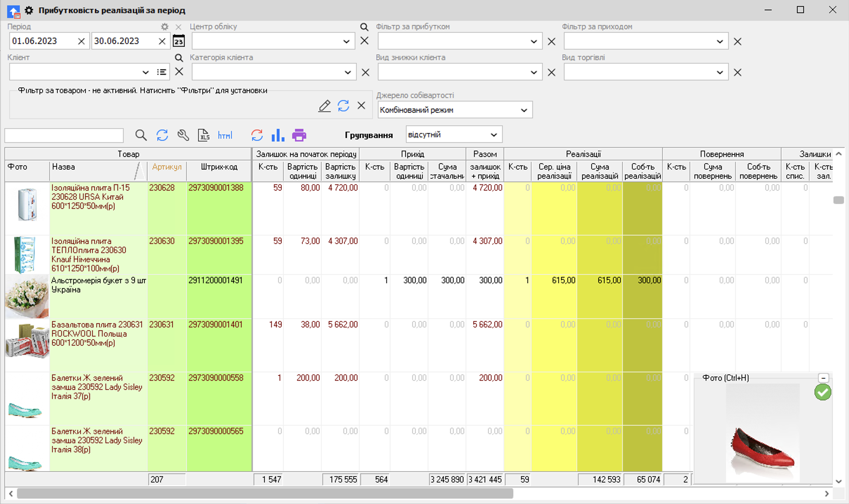Viewport: 849px width, 504px height.
Task: Collapse the Фото (Ctrl+H) panel
Action: click(823, 378)
